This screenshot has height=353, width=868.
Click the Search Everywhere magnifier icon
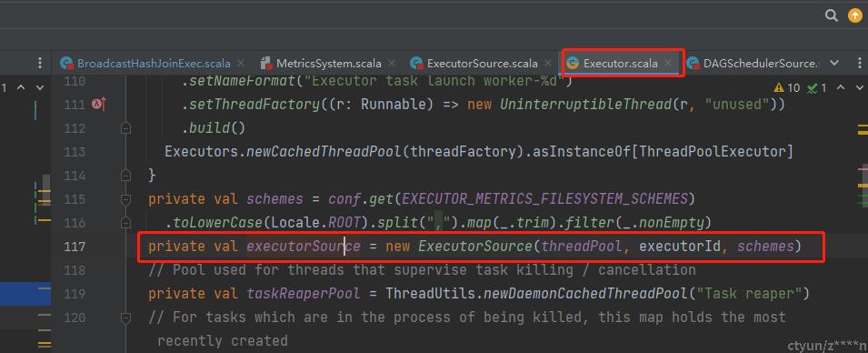point(832,15)
